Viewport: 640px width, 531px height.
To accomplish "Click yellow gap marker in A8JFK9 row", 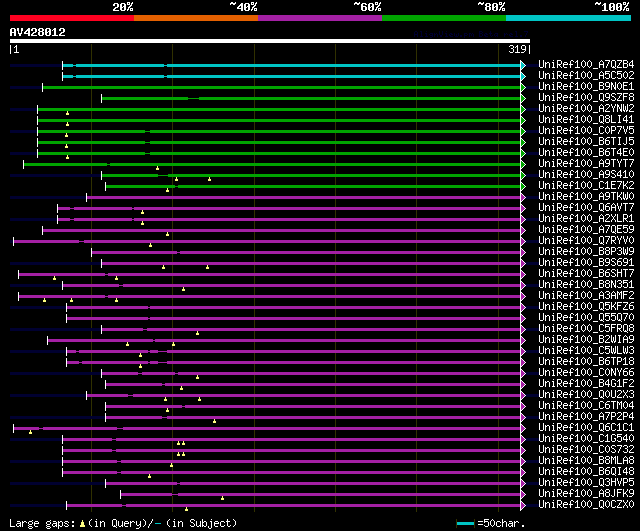I will click(x=222, y=498).
